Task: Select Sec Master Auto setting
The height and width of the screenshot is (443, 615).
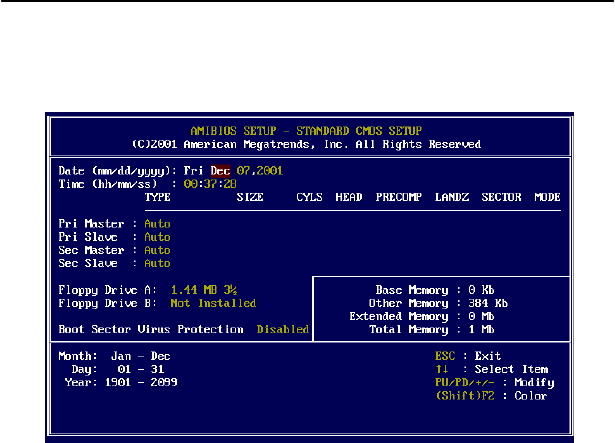Action: [157, 250]
